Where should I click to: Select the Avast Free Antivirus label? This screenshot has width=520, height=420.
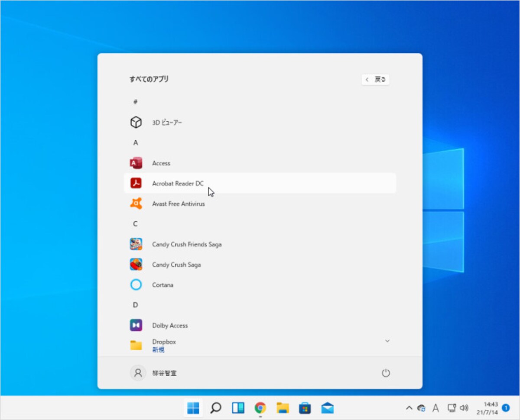[179, 204]
